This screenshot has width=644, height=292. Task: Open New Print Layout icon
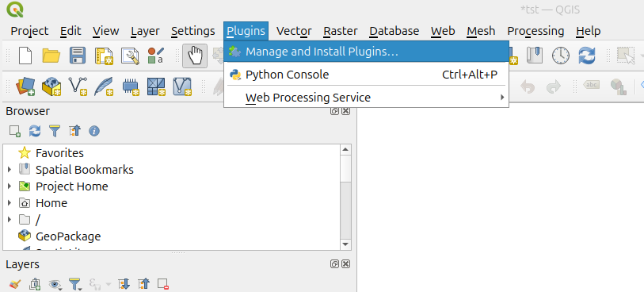104,56
